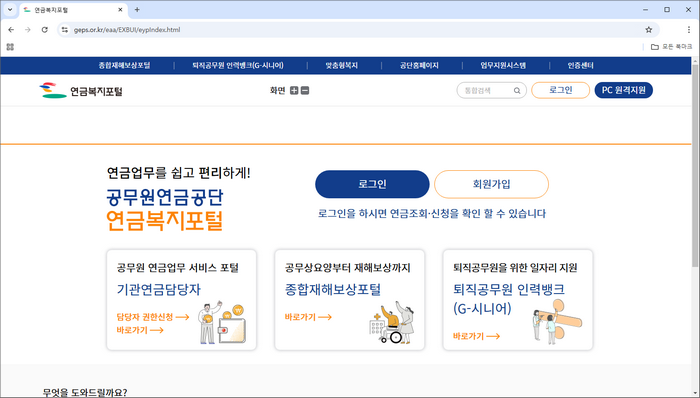The width and height of the screenshot is (700, 398).
Task: Open the 모든 북마크 folder
Action: [671, 47]
